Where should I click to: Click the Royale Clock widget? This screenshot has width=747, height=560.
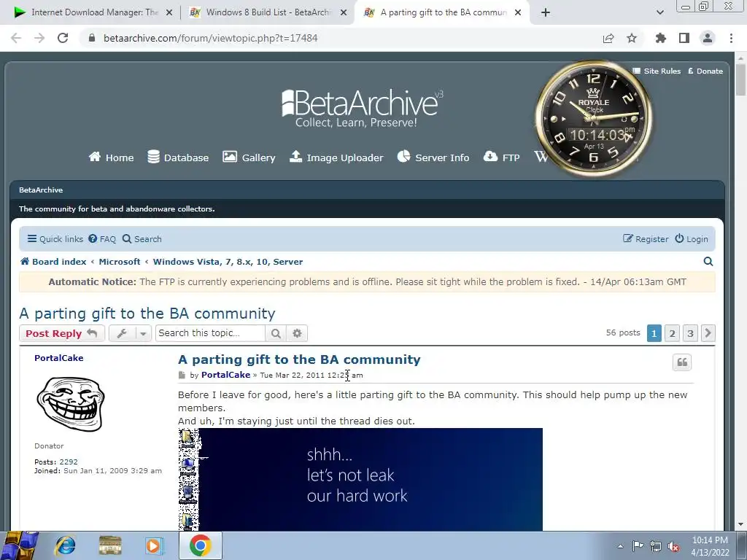click(594, 119)
